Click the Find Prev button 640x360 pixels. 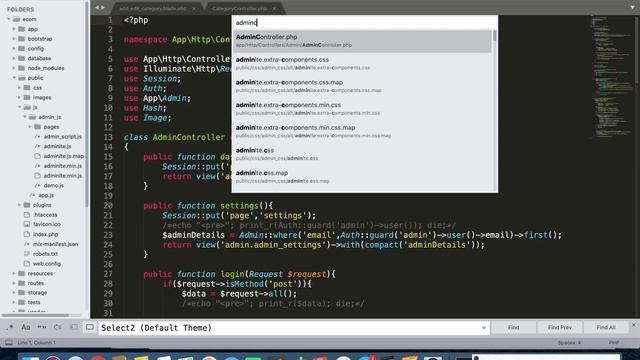tap(560, 327)
